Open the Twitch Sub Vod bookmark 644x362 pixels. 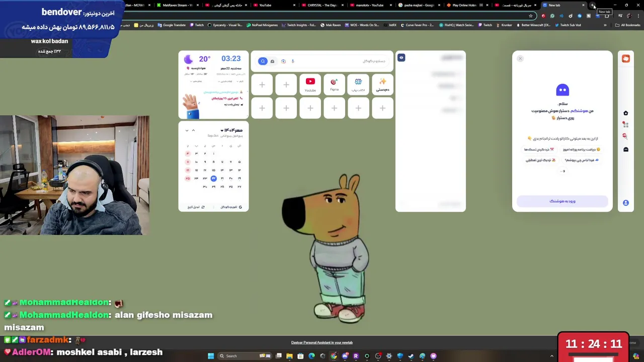click(x=568, y=25)
